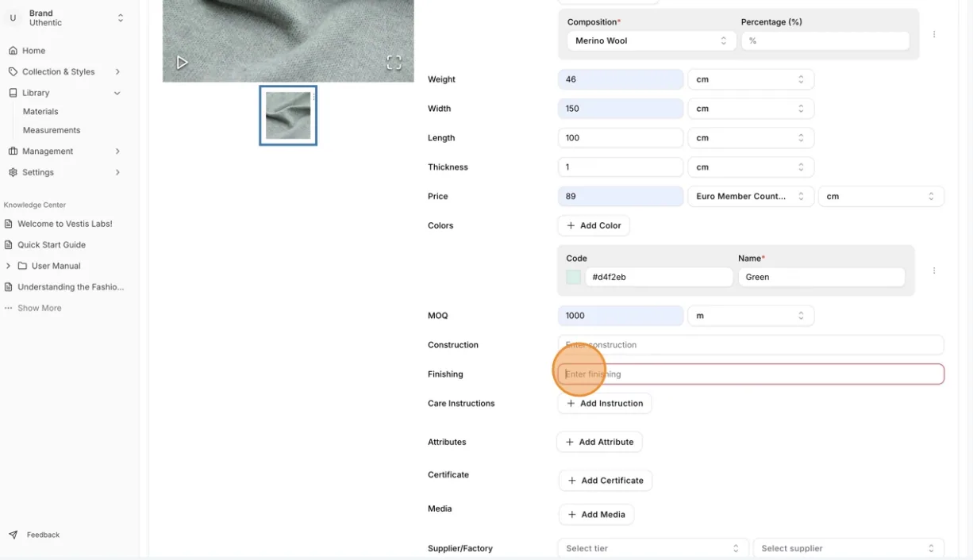Open the Euro Member Countries currency dropdown
The image size is (973, 560).
tap(751, 197)
